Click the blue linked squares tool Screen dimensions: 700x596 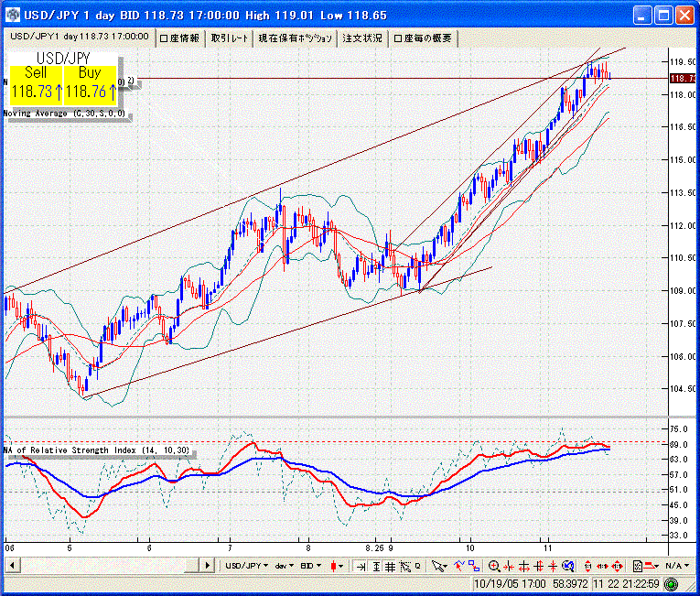click(474, 566)
